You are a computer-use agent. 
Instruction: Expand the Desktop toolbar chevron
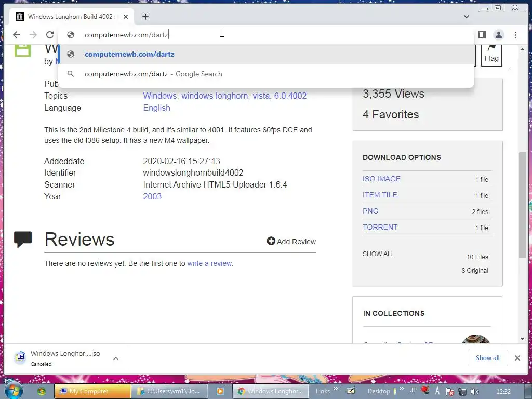pos(402,389)
